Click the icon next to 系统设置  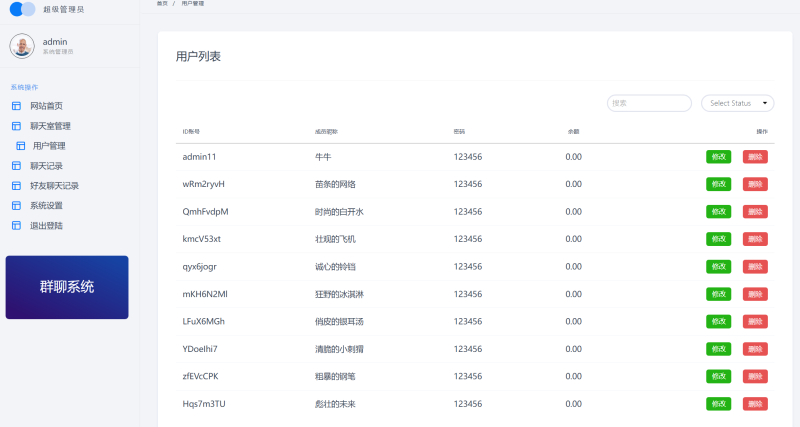[x=16, y=206]
